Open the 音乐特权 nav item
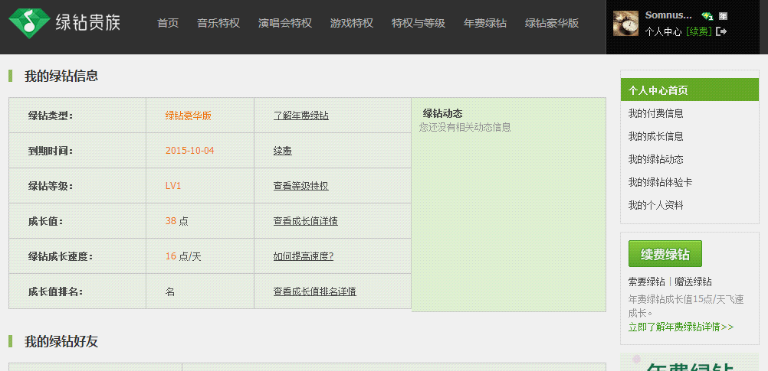The height and width of the screenshot is (371, 768). (x=218, y=23)
